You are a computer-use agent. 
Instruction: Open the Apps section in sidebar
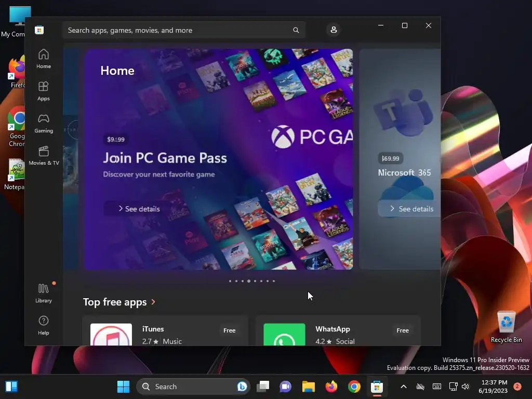click(x=44, y=91)
